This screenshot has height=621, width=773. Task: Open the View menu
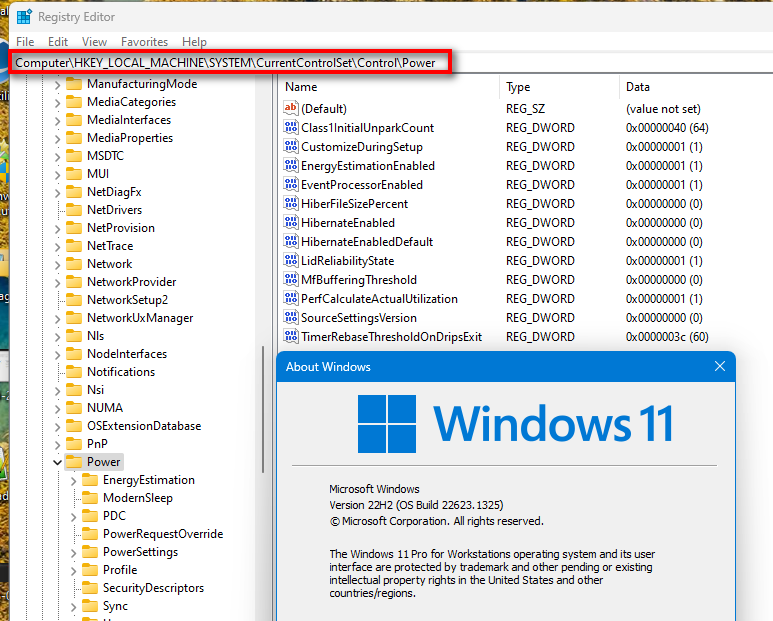pyautogui.click(x=94, y=42)
